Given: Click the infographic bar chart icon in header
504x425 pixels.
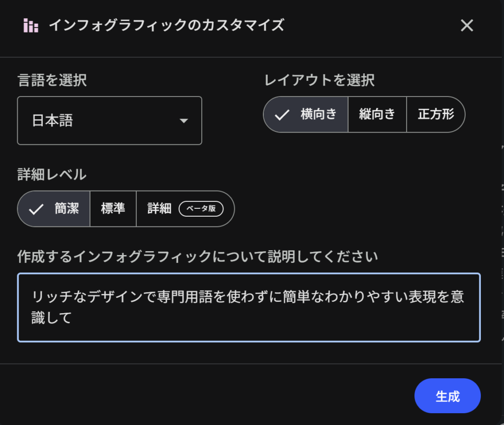Looking at the screenshot, I should [x=31, y=26].
